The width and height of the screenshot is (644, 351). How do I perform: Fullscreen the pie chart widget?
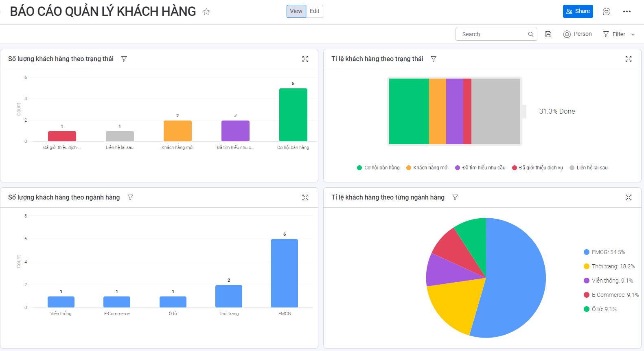(628, 197)
